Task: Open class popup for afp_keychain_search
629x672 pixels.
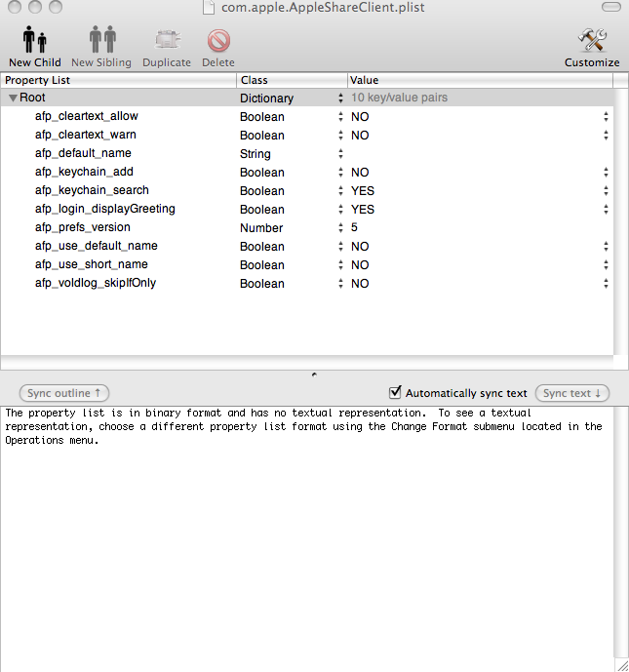Action: [340, 191]
